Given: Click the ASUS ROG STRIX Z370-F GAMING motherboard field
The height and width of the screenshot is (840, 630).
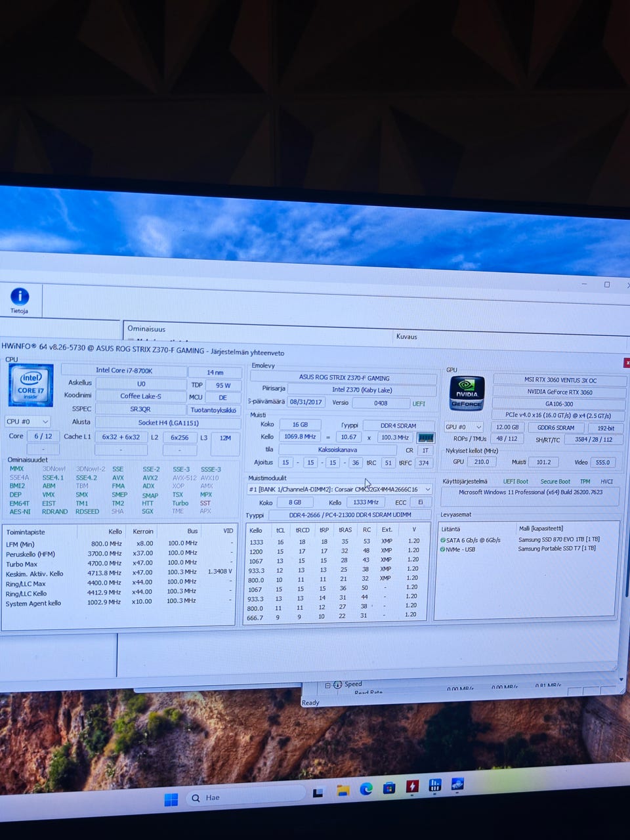Looking at the screenshot, I should point(344,378).
